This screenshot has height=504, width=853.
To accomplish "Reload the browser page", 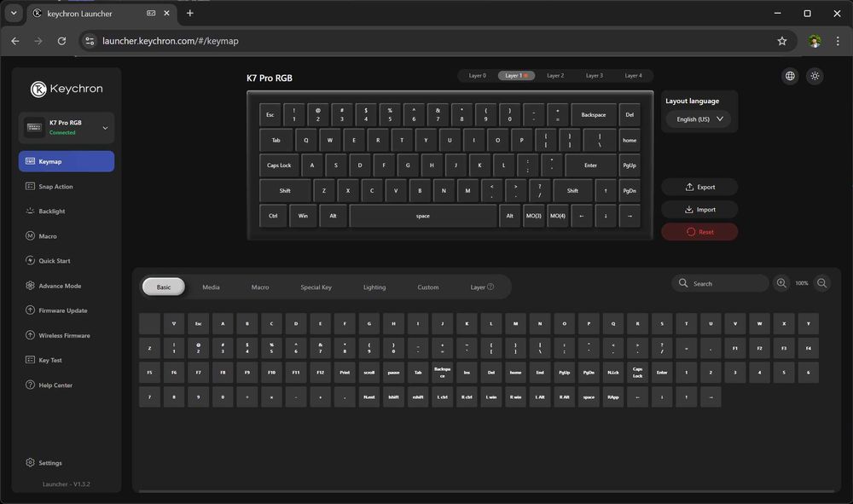I will pos(61,41).
